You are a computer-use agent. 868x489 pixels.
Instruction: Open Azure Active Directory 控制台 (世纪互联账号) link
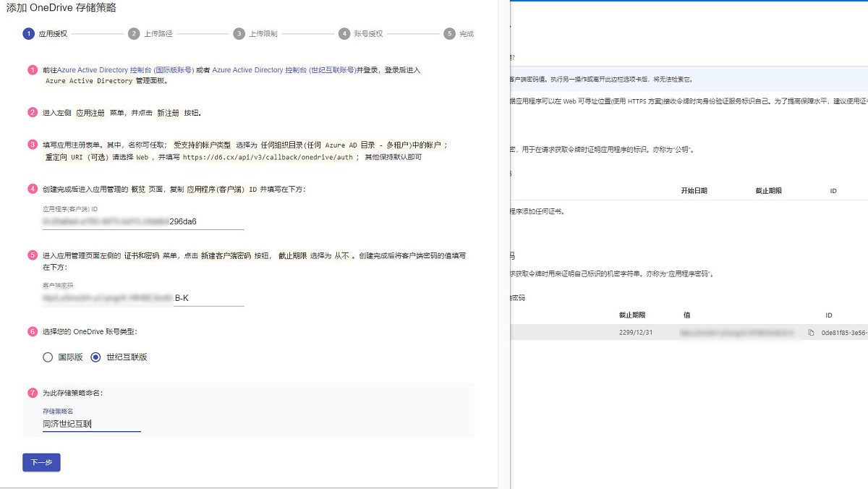[284, 70]
